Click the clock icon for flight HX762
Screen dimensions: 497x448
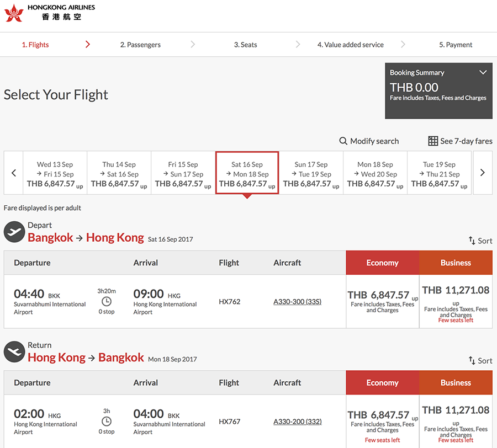coord(107,301)
